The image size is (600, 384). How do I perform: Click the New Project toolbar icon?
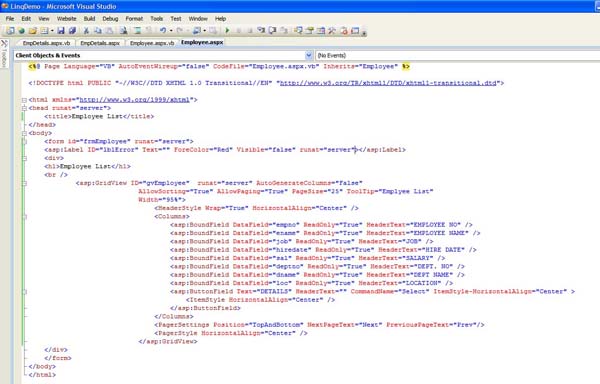point(10,31)
